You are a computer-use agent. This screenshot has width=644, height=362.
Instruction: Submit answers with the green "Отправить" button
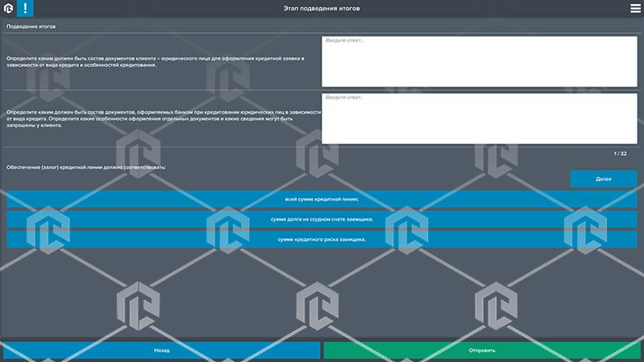click(x=483, y=350)
